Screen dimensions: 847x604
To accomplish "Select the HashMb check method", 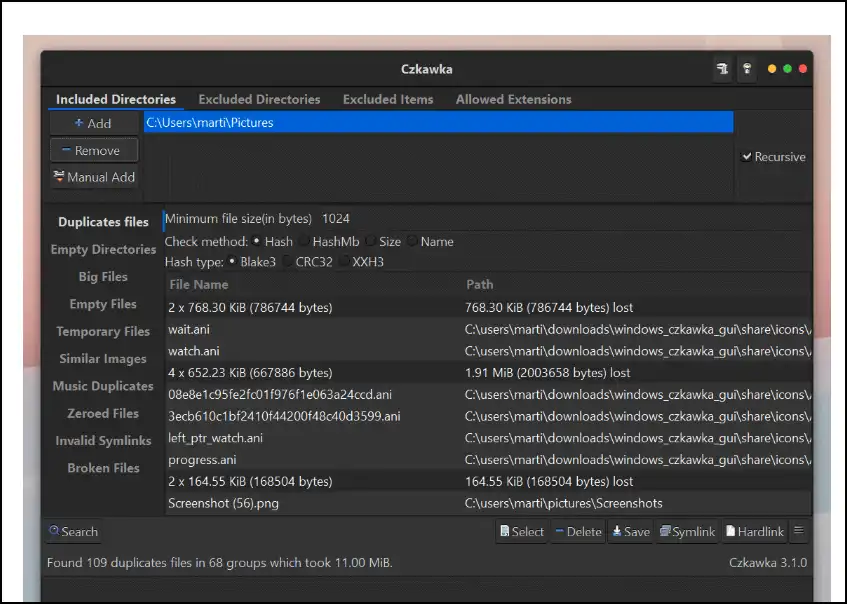I will (304, 241).
